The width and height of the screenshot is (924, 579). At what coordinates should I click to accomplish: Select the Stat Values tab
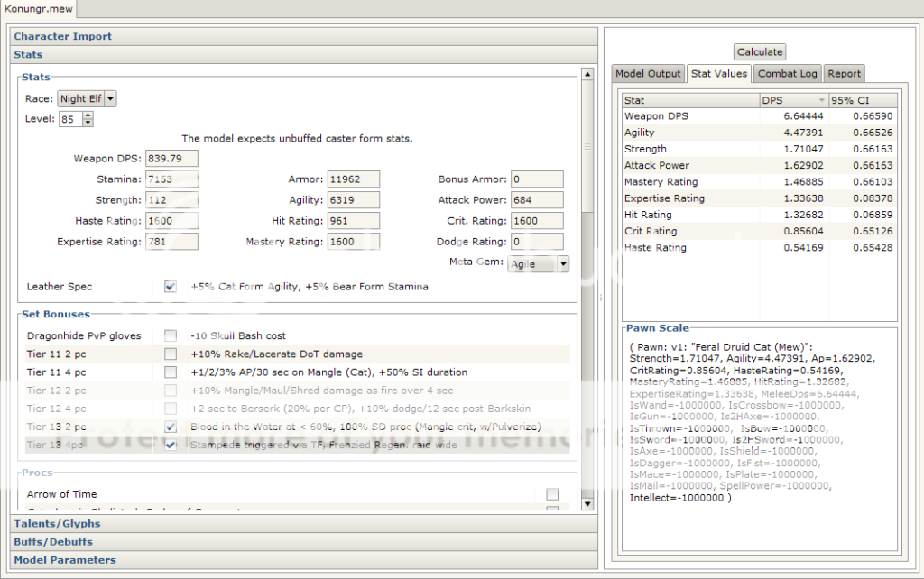[x=719, y=74]
